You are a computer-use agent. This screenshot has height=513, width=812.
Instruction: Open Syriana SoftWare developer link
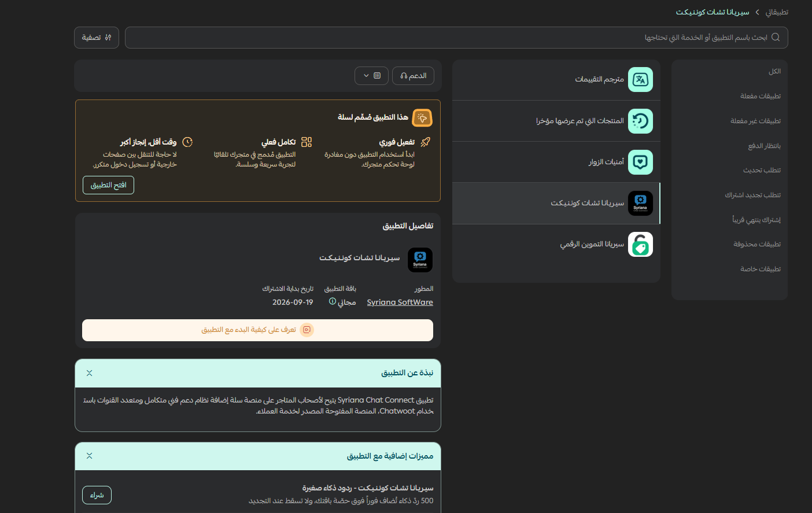pyautogui.click(x=400, y=302)
